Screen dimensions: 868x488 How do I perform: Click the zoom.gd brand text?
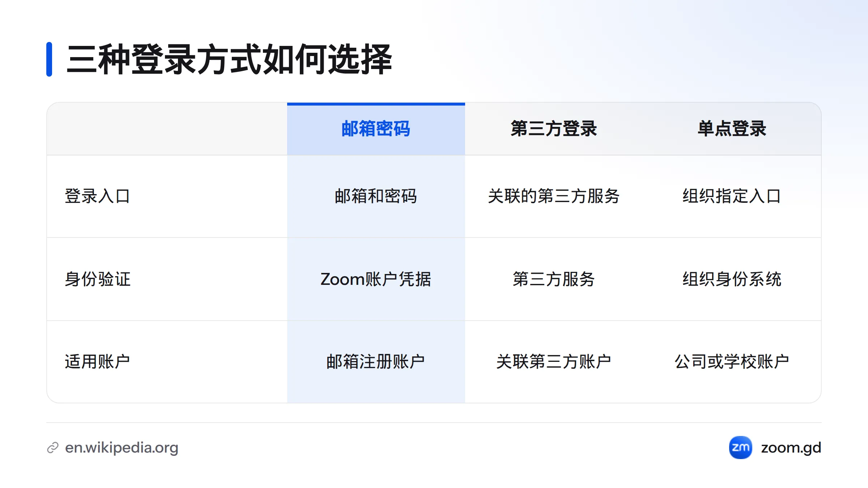791,448
